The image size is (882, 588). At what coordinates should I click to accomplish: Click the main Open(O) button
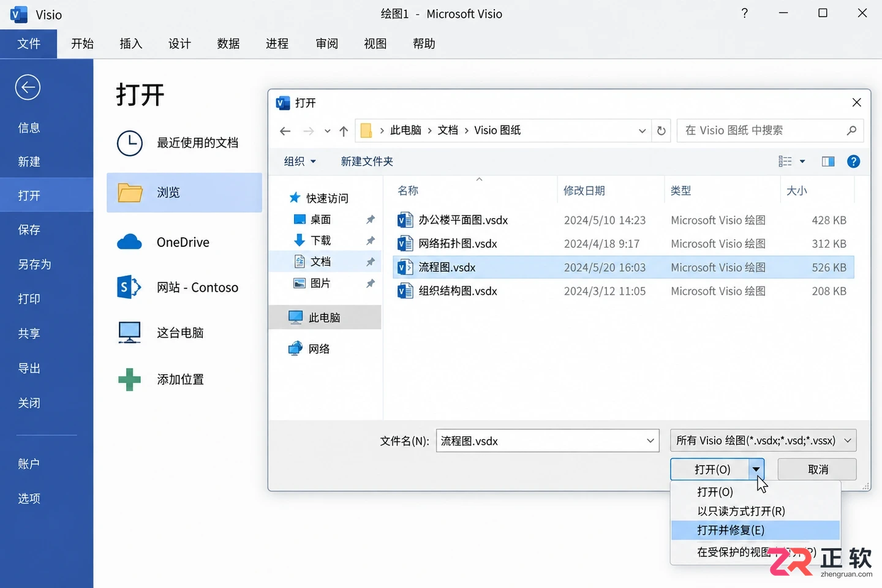coord(710,470)
